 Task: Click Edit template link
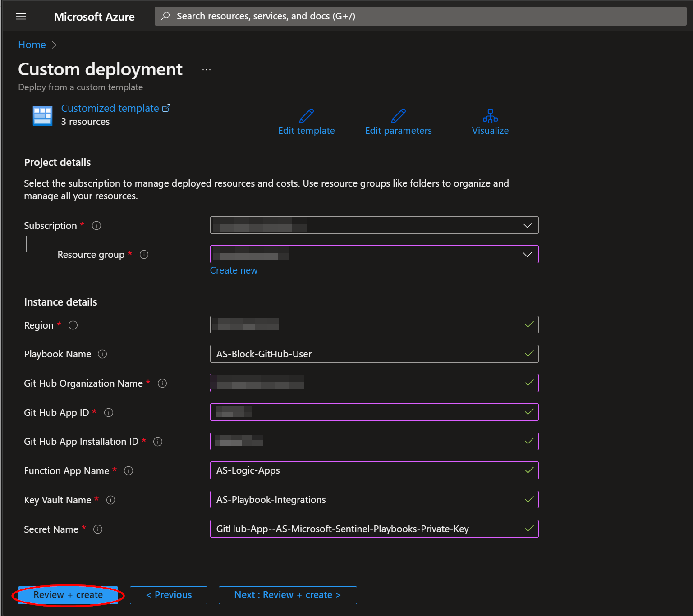(x=307, y=131)
